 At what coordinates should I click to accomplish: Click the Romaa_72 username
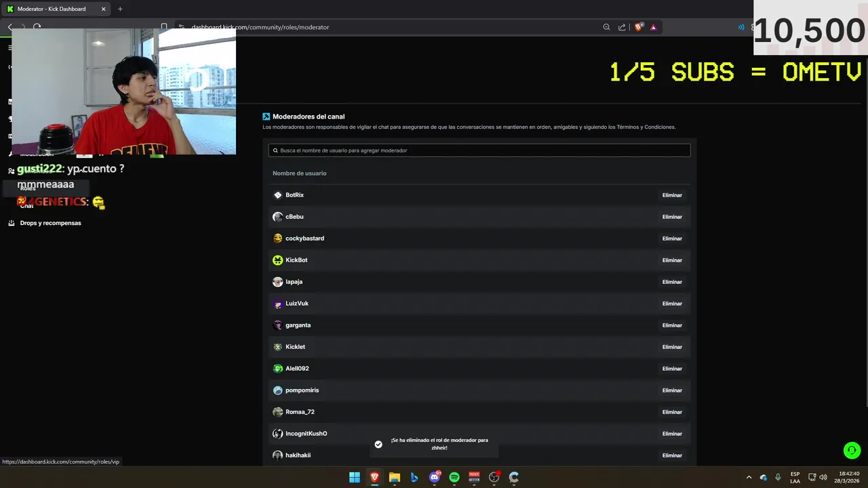click(300, 412)
